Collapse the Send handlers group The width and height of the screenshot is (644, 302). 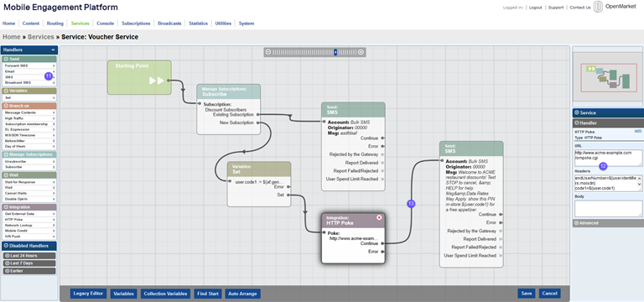6,60
